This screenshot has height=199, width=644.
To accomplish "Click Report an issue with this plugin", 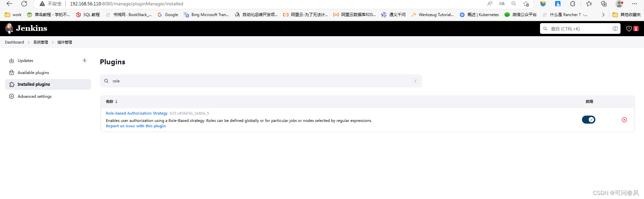I will coord(136,126).
